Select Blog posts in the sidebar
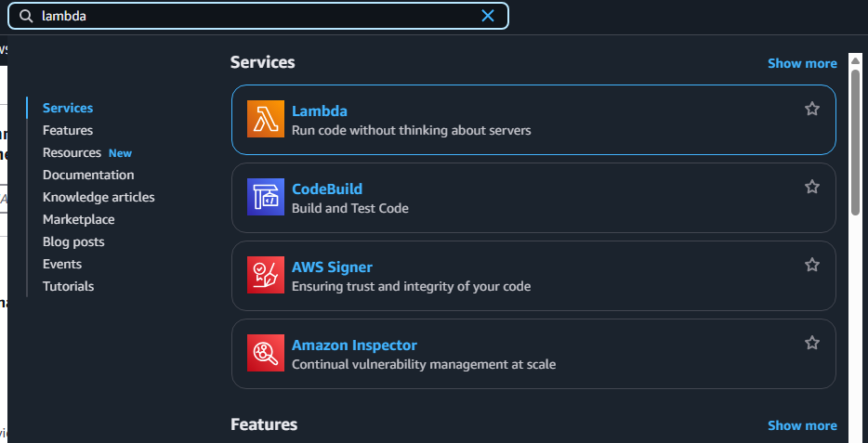This screenshot has width=868, height=443. tap(73, 241)
